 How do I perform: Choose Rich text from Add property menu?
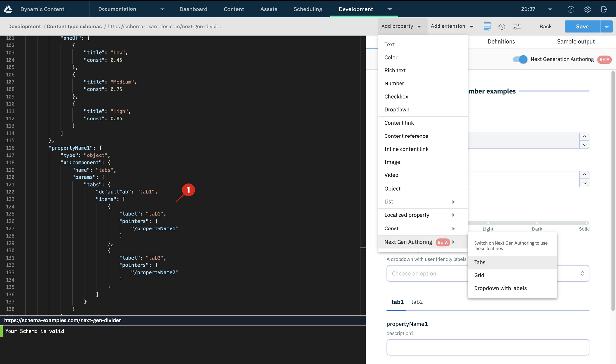click(x=395, y=70)
